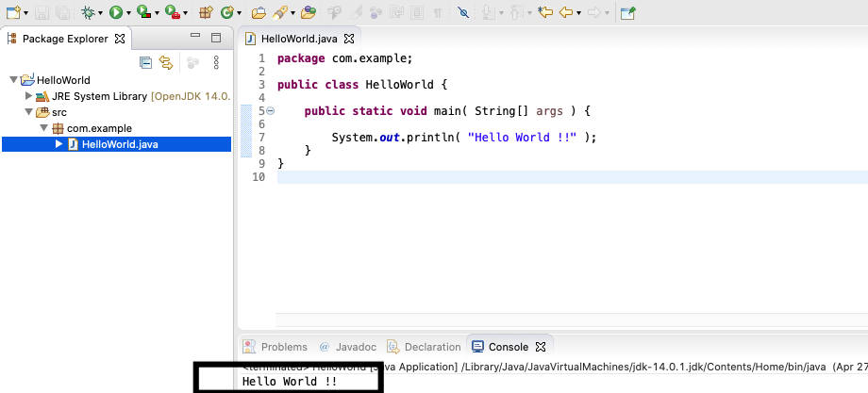Click Next Annotation icon

(489, 12)
